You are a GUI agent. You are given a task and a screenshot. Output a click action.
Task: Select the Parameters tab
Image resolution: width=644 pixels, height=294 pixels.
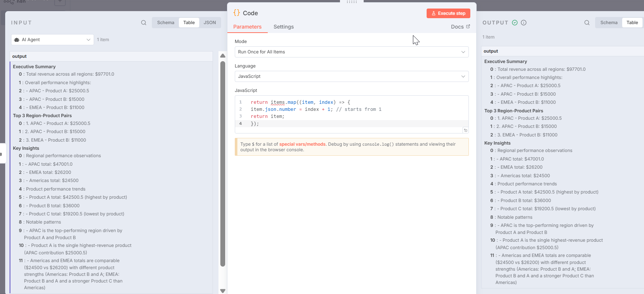click(x=247, y=27)
